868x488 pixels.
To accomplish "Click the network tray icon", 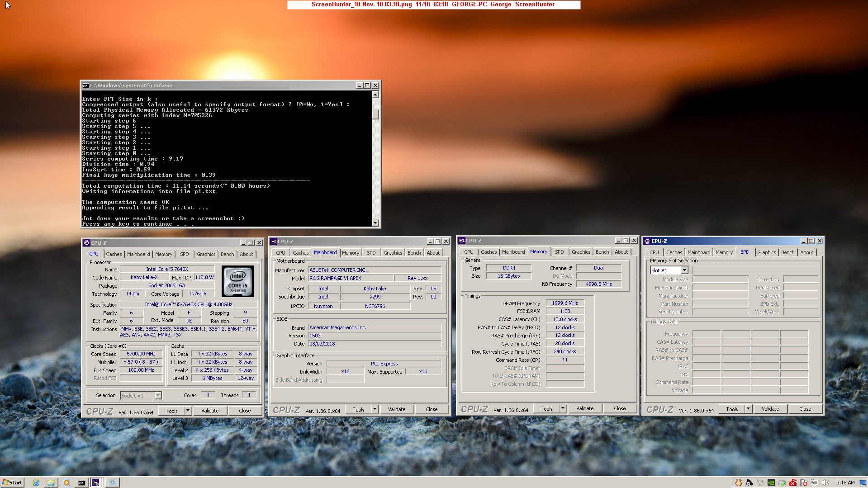I will [815, 483].
